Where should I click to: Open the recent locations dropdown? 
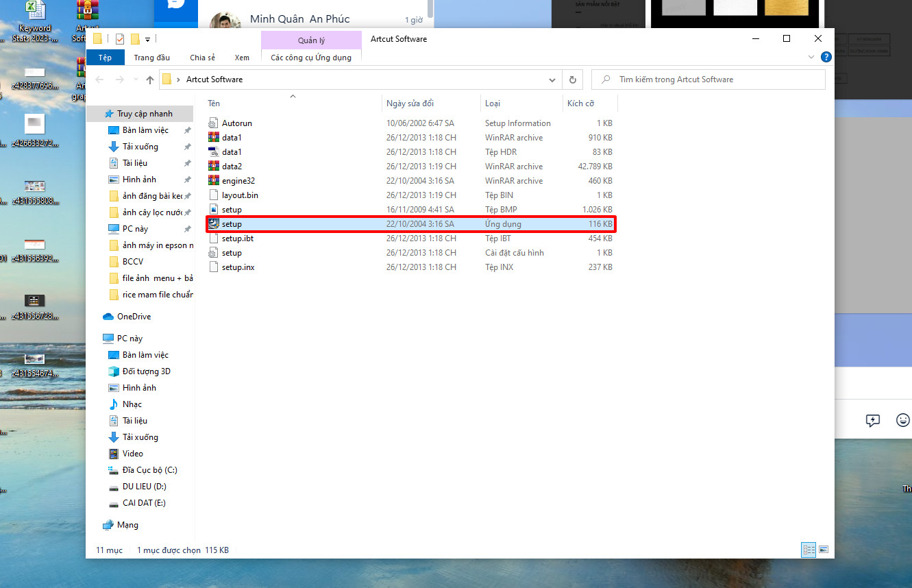pos(137,80)
